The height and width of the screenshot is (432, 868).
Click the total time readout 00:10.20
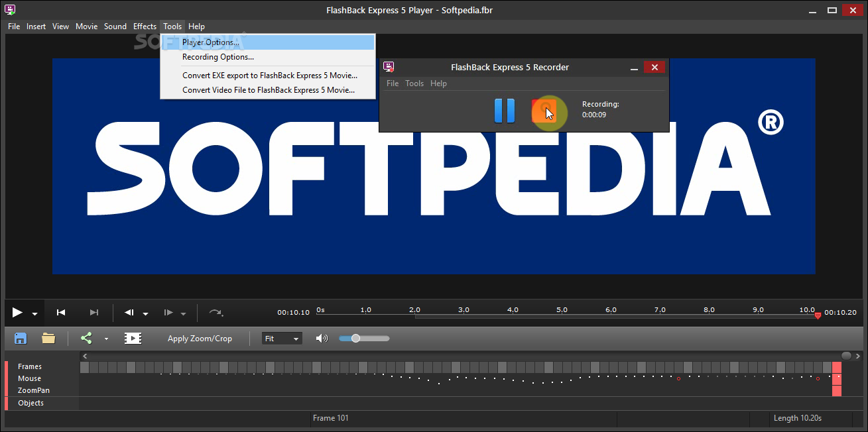point(840,312)
